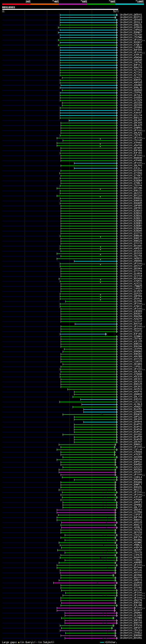Open hit UniRef100_B9IFS3

pyautogui.click(x=131, y=17)
